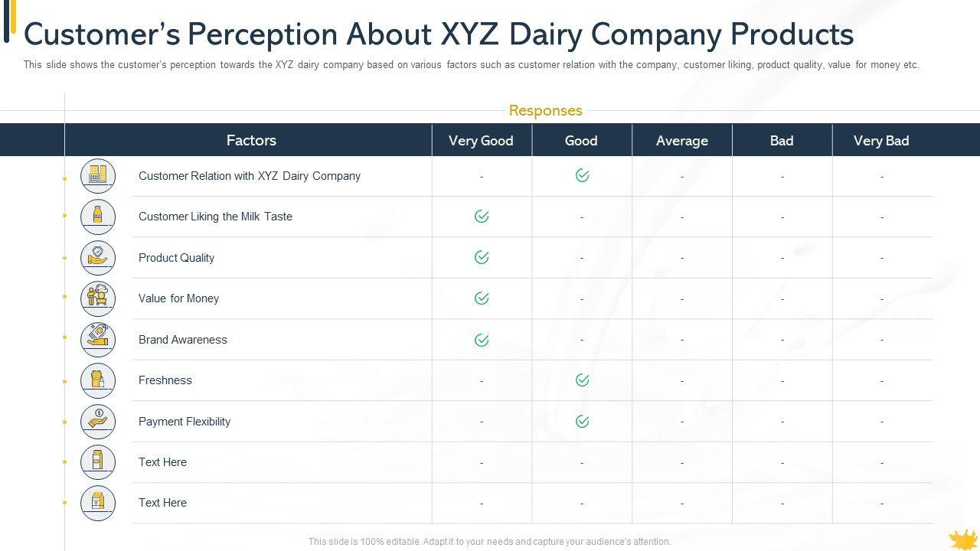This screenshot has height=551, width=980.
Task: Click the Payment Flexibility hand-coin icon
Action: [x=98, y=421]
